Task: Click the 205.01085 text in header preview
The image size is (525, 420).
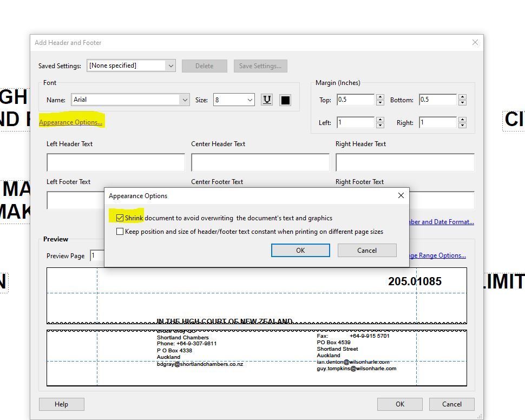Action: pyautogui.click(x=415, y=281)
